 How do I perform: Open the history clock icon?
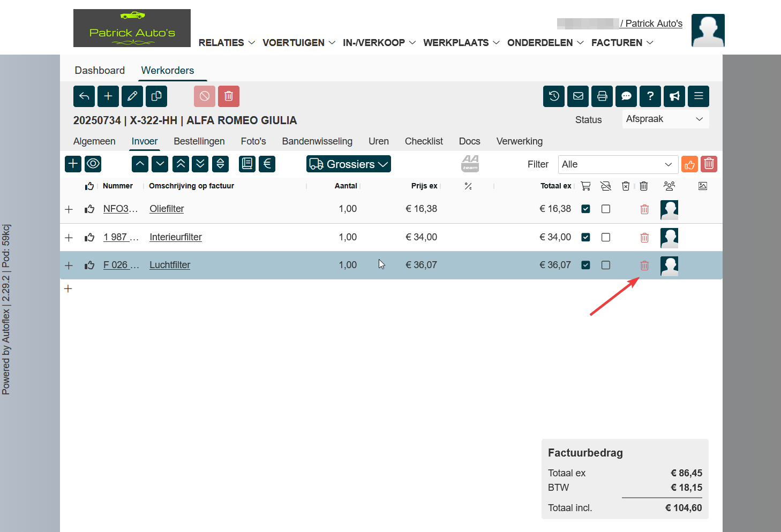coord(554,96)
